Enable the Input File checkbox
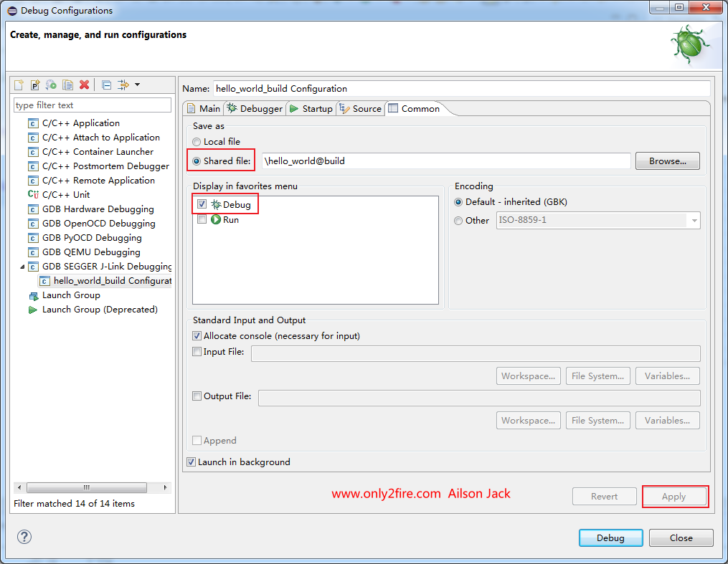 (x=197, y=352)
